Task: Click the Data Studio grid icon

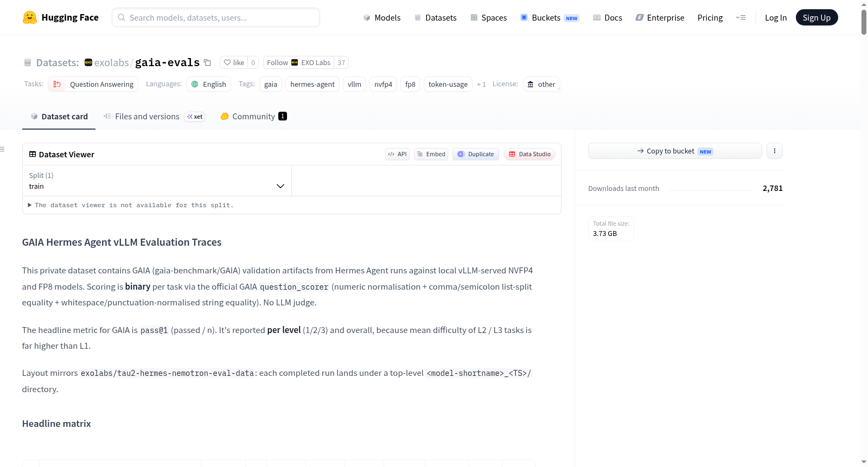Action: (x=512, y=154)
